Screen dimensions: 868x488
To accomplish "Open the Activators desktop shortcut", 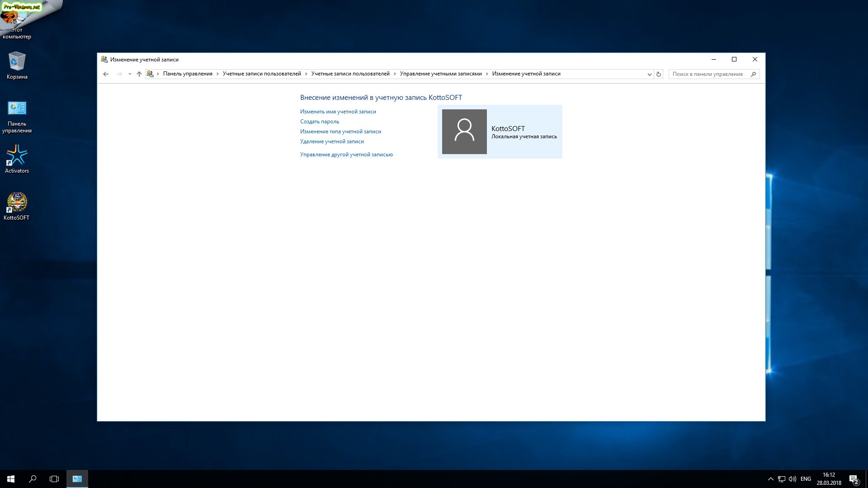I will [x=17, y=159].
